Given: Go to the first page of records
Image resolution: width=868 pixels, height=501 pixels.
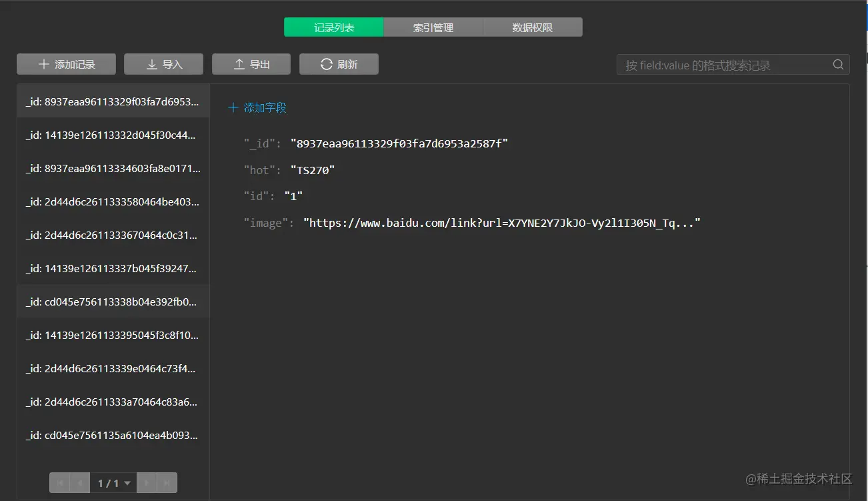Looking at the screenshot, I should pyautogui.click(x=60, y=483).
